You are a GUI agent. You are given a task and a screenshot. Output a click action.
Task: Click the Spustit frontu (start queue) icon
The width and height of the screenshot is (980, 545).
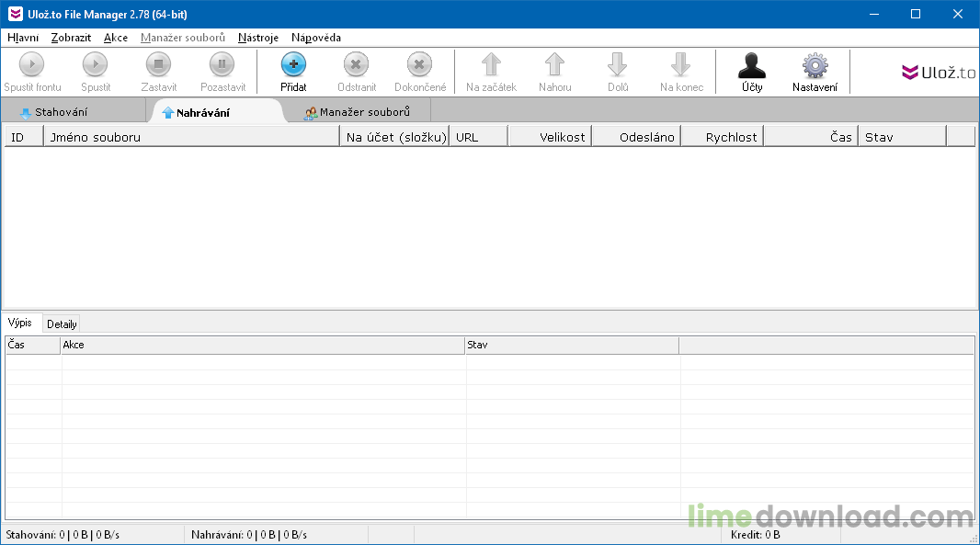coord(32,64)
